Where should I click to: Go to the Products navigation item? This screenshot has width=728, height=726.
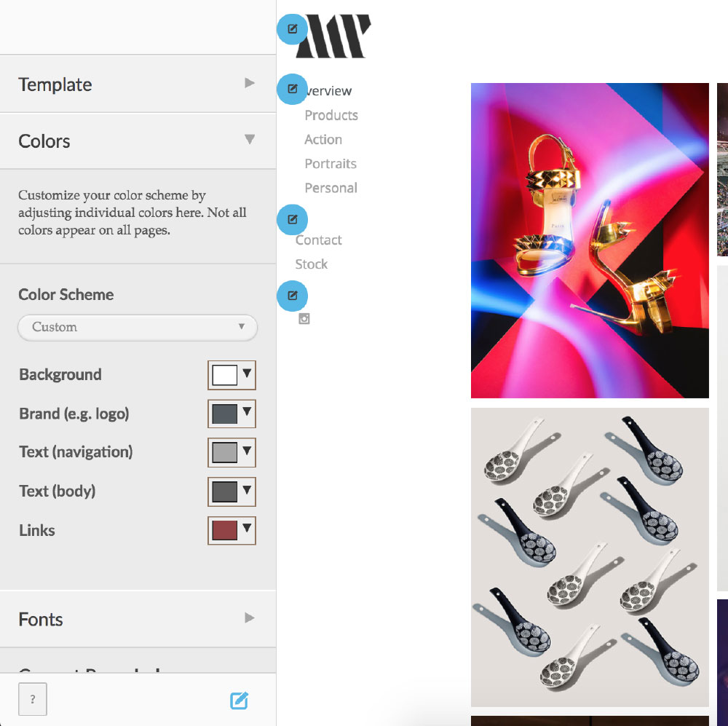[x=331, y=115]
